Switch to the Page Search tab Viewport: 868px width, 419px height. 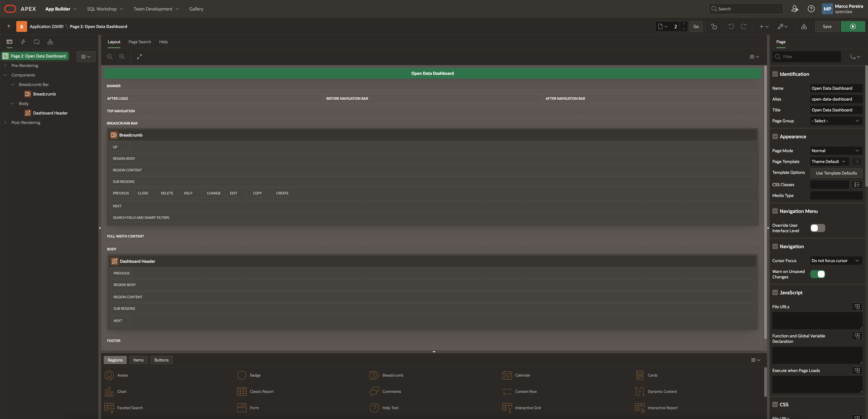[140, 42]
